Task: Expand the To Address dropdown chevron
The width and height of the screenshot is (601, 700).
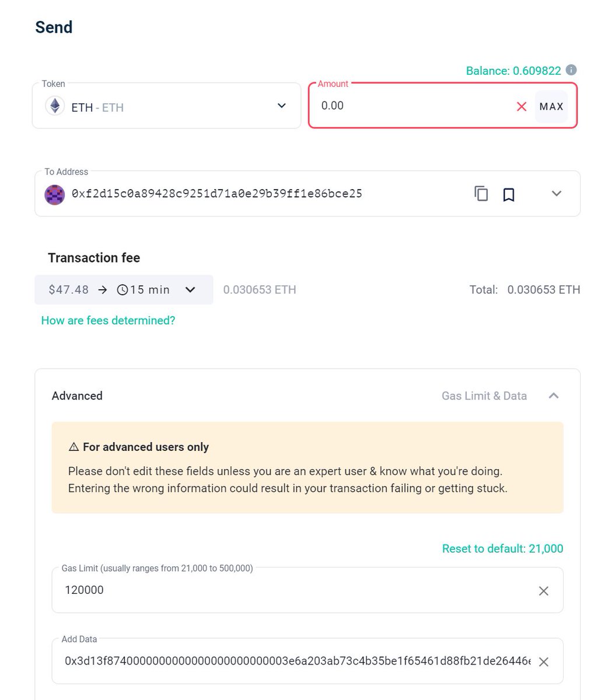Action: coord(557,194)
